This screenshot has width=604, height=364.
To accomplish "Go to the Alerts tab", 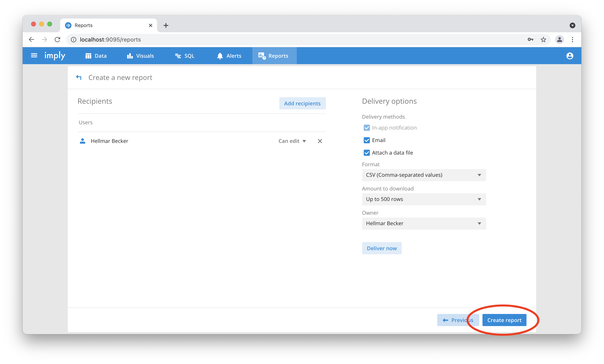I will 229,56.
